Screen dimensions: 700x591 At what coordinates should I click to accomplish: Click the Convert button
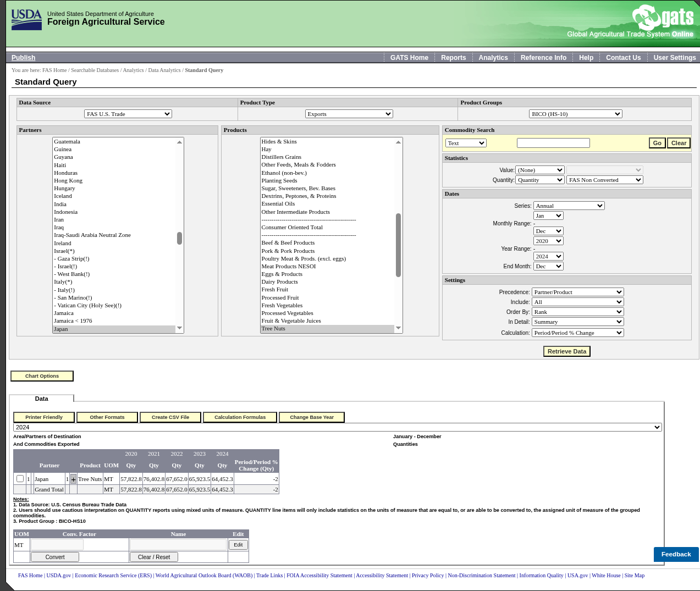[x=55, y=557]
